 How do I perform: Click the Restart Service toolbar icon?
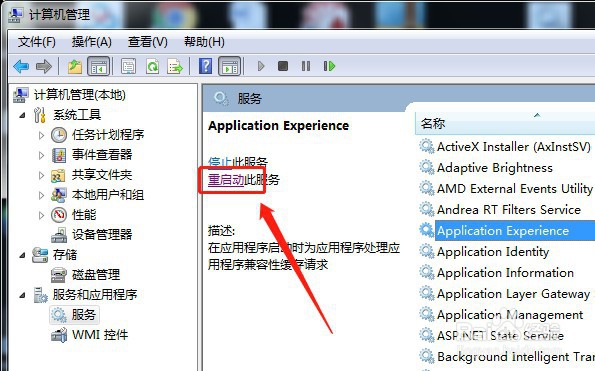329,66
